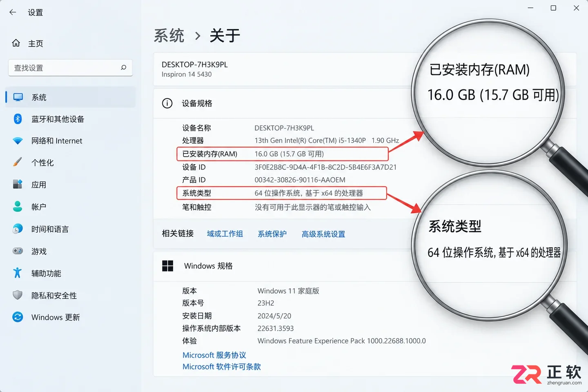Click the Wi-Fi icon for 网络和 Internet
The height and width of the screenshot is (392, 588).
(18, 141)
